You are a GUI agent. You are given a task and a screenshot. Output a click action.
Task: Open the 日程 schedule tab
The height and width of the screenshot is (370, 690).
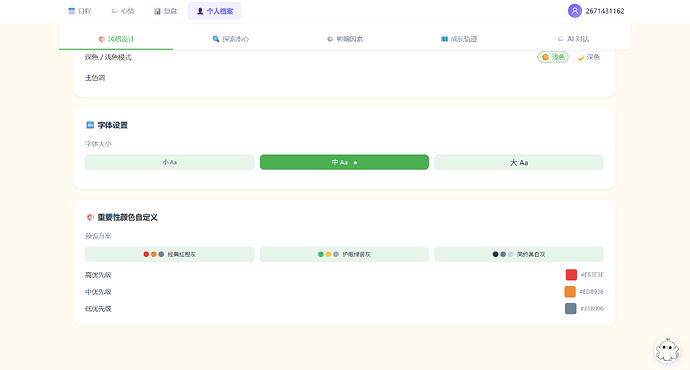click(x=80, y=11)
